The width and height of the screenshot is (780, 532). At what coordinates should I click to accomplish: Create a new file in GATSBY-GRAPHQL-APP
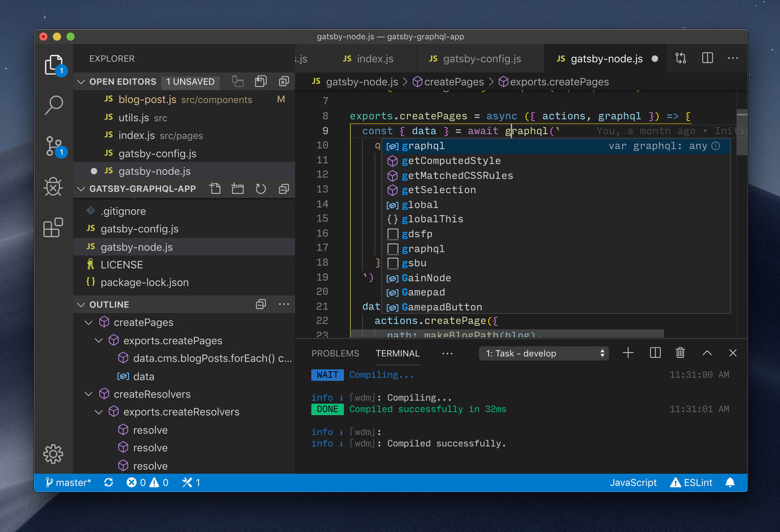[215, 188]
